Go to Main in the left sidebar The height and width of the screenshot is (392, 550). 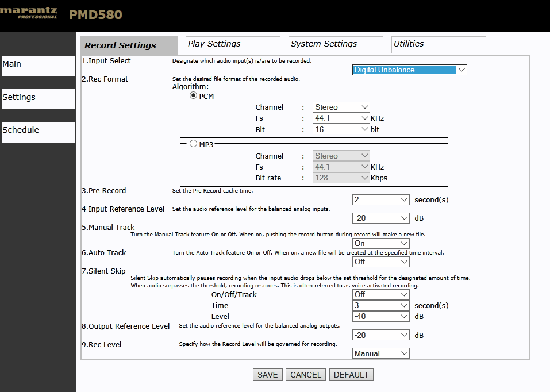pyautogui.click(x=38, y=66)
